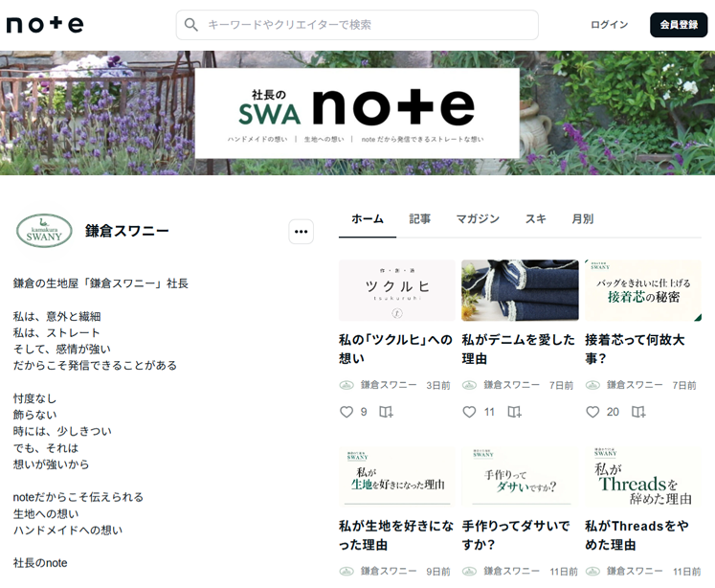The image size is (715, 588).
Task: Like the ツクルヒ article with heart icon
Action: tap(346, 412)
